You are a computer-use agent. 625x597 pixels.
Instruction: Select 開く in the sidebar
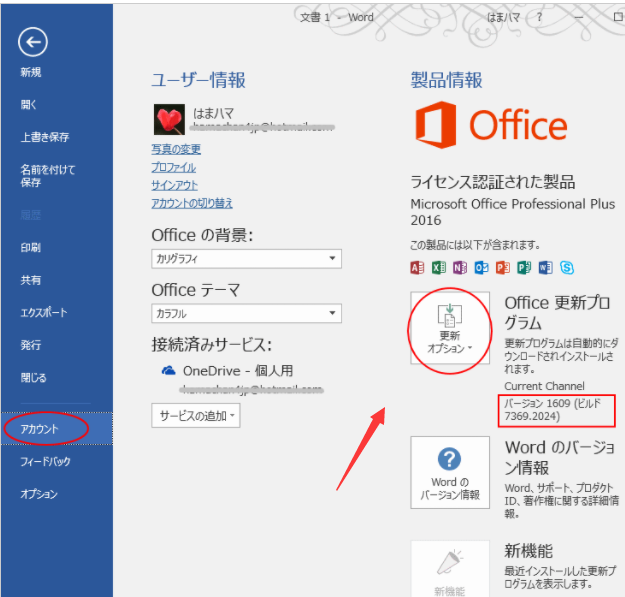point(29,105)
